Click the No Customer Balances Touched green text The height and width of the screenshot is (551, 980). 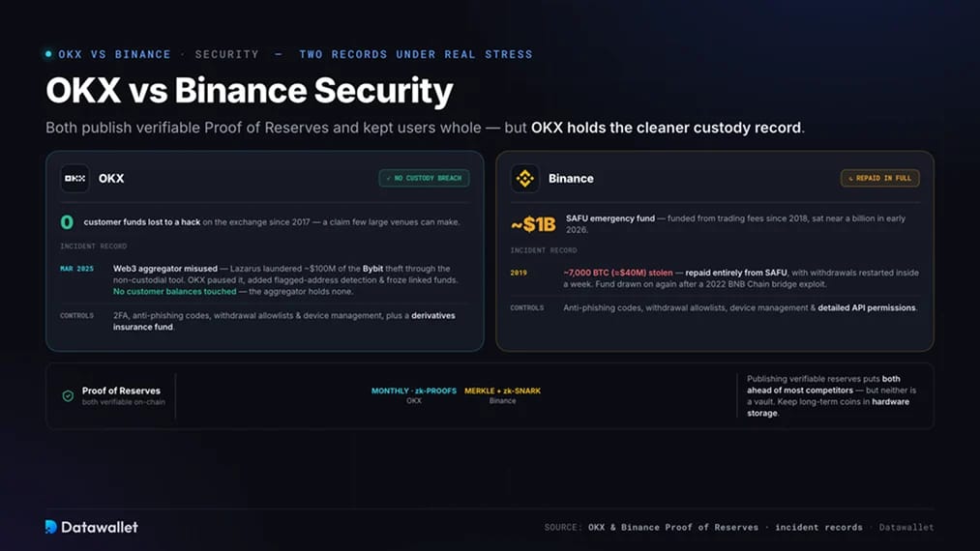(174, 292)
